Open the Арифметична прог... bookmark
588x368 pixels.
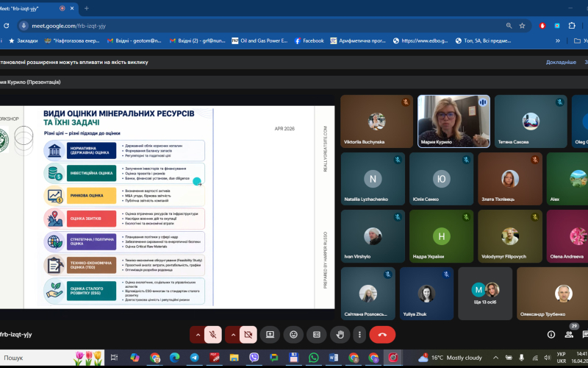(358, 40)
